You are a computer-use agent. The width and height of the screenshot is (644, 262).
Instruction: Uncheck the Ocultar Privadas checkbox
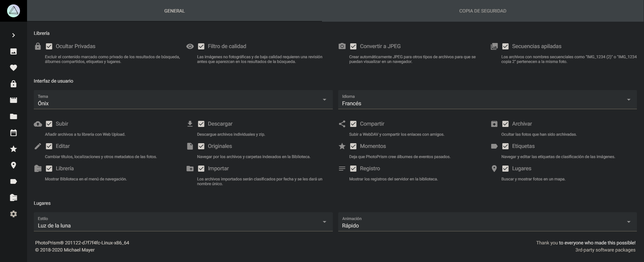click(x=49, y=46)
